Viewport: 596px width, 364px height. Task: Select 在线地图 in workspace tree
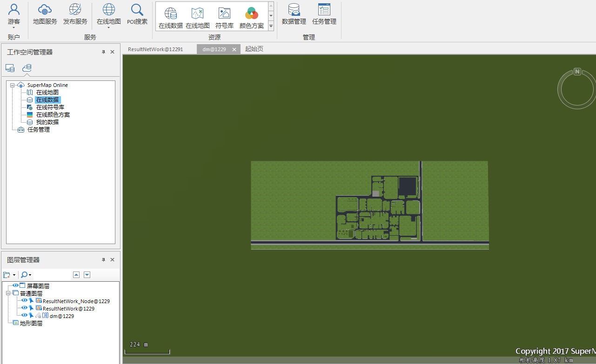[47, 93]
